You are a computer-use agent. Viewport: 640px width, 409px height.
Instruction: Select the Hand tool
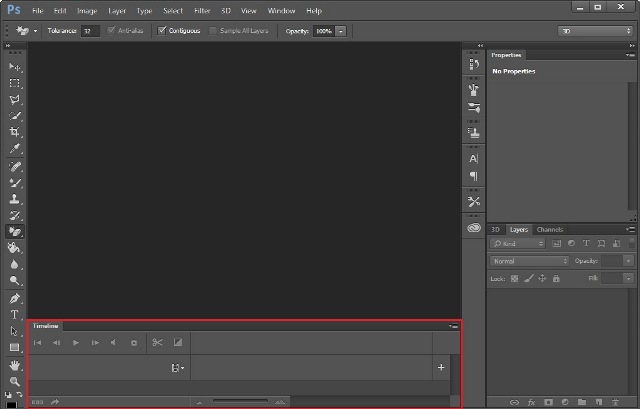(15, 365)
